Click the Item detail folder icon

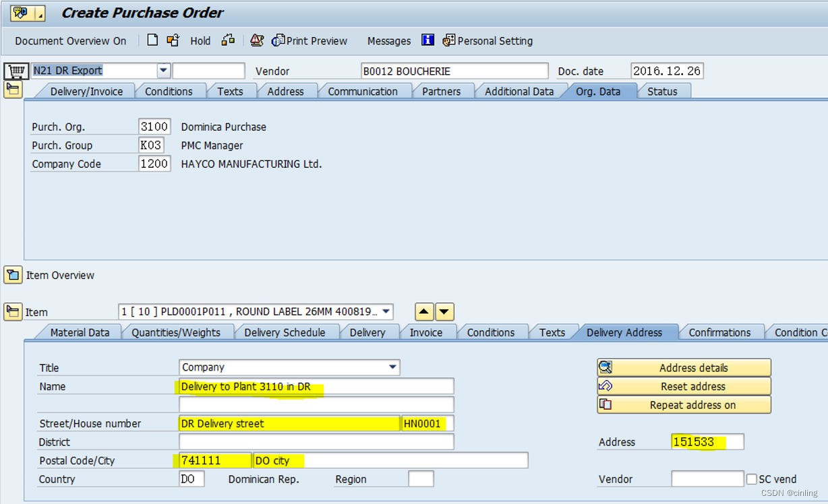(x=14, y=311)
